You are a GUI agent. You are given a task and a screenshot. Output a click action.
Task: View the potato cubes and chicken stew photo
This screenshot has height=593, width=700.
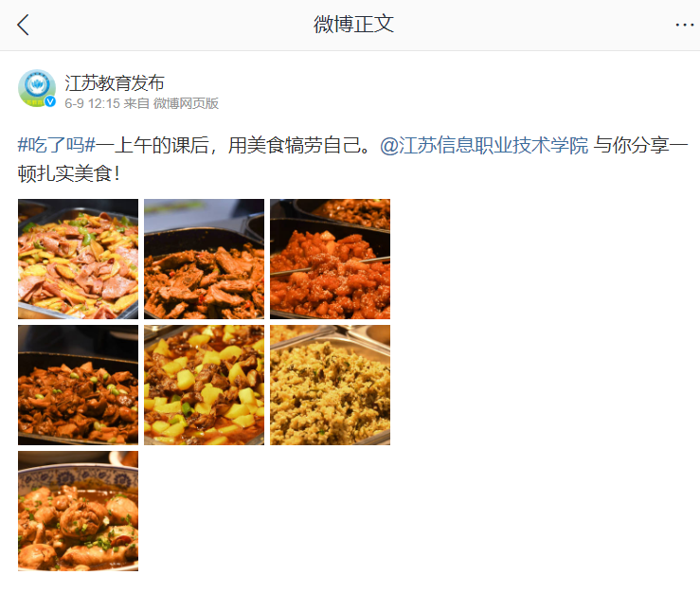point(204,385)
